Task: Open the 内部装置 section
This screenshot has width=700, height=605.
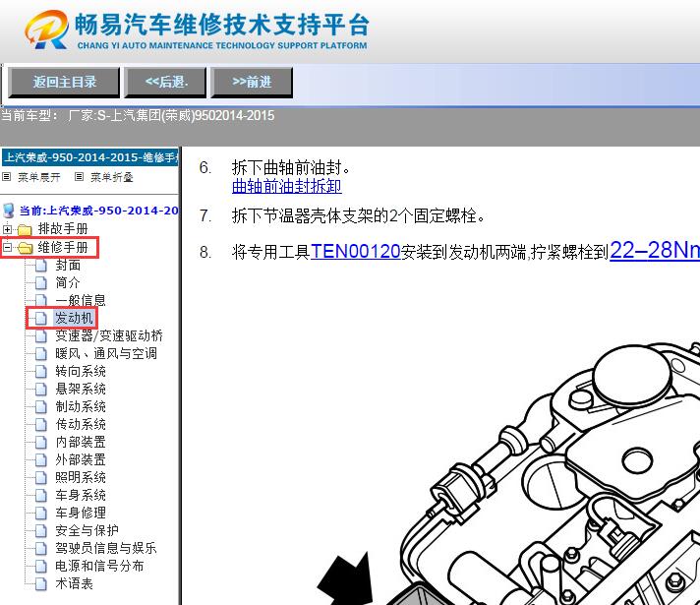Action: (81, 442)
